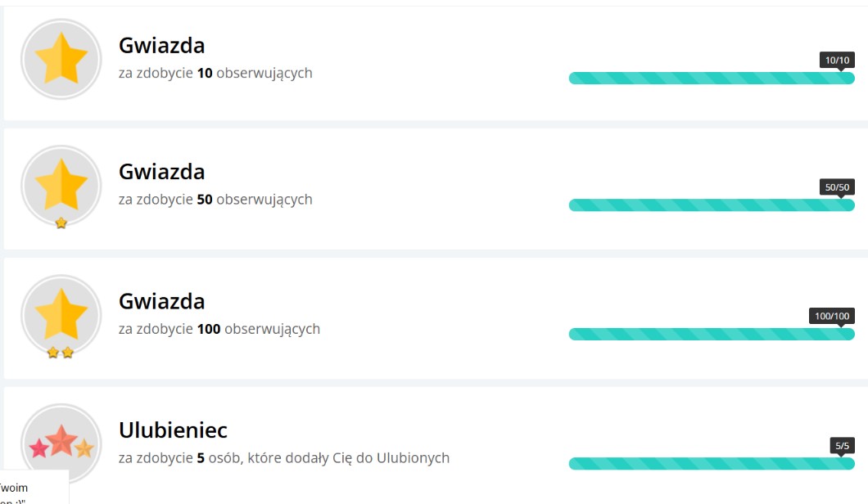Click the Ulubieniec description about Ulubionych

283,458
